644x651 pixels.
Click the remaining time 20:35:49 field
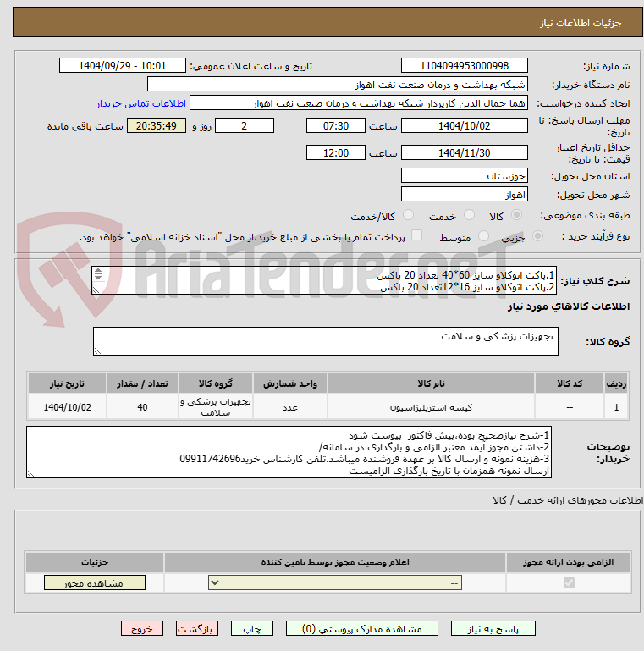tap(157, 126)
